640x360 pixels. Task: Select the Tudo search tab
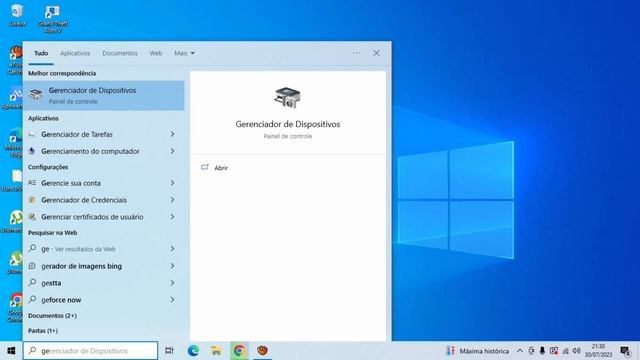coord(41,53)
